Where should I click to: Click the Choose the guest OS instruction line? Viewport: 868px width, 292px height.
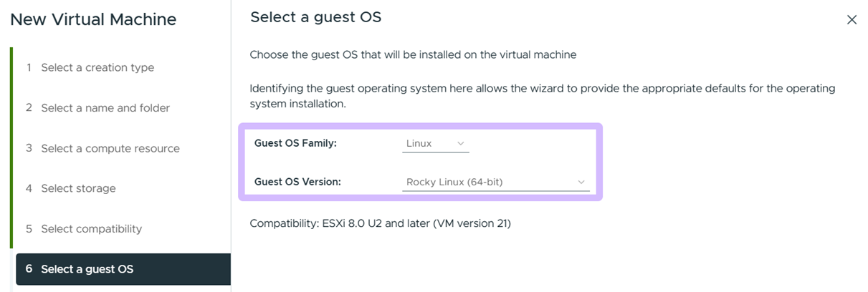(x=413, y=54)
